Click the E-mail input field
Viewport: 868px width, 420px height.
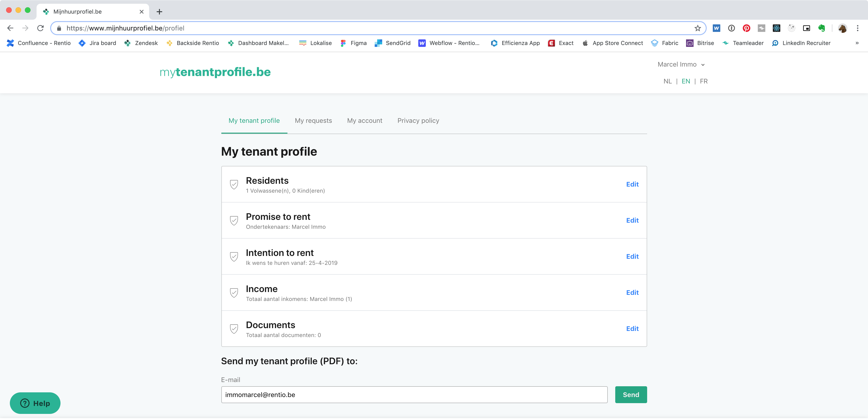(x=414, y=395)
